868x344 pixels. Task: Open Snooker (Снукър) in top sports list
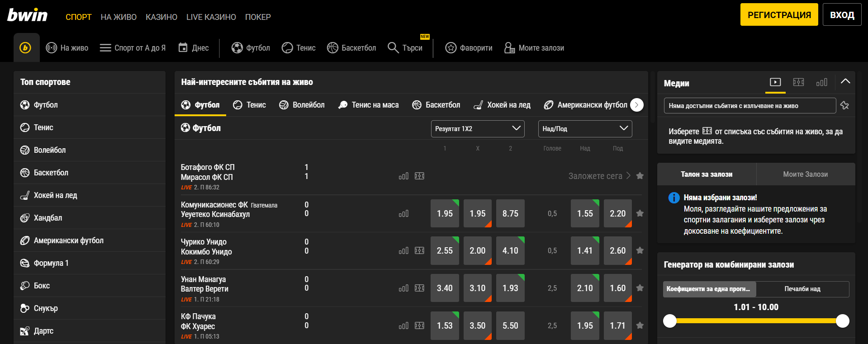click(x=90, y=308)
